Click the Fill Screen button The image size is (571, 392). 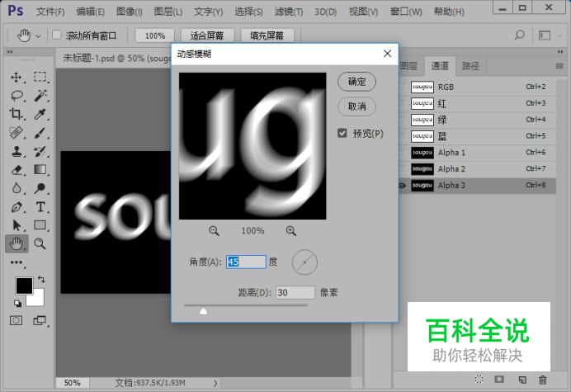(x=267, y=35)
